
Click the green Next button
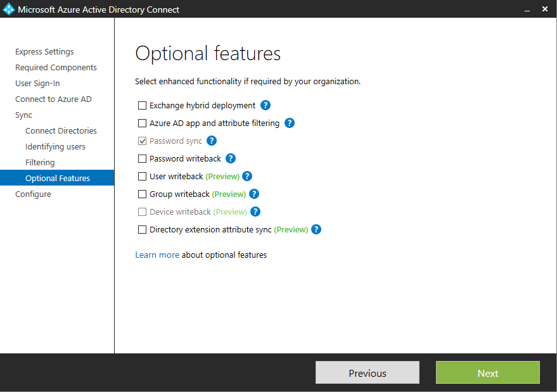[488, 372]
